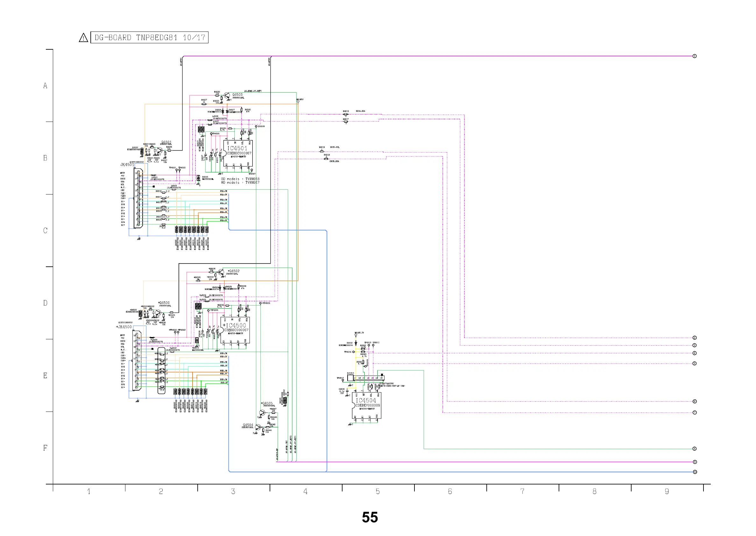756x536 pixels.
Task: Select the IC4504 chip body
Action: (367, 405)
